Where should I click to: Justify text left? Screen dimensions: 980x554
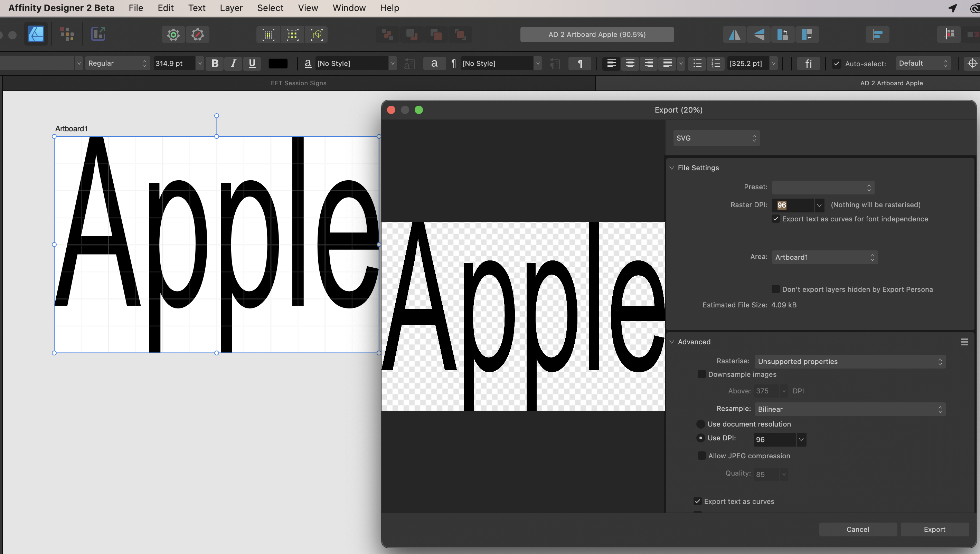pyautogui.click(x=667, y=63)
